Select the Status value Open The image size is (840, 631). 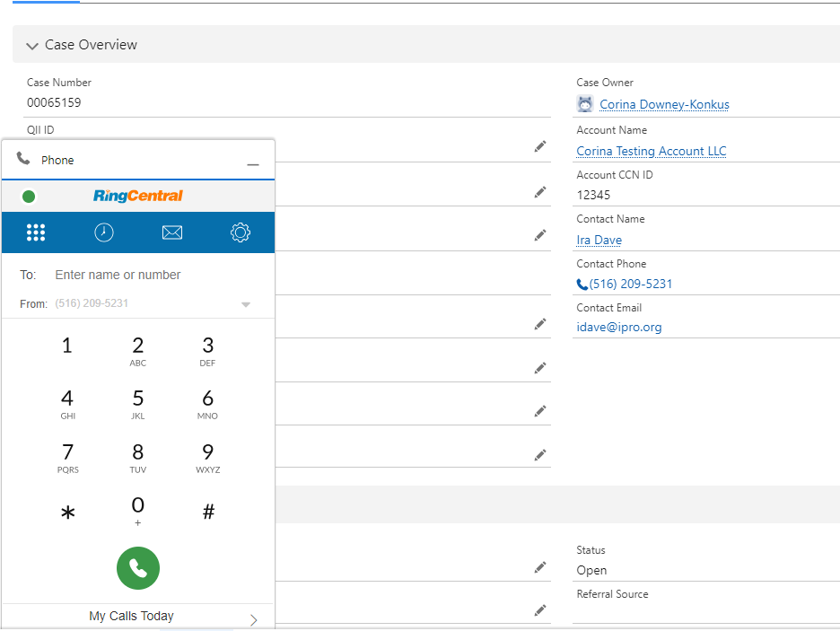591,571
